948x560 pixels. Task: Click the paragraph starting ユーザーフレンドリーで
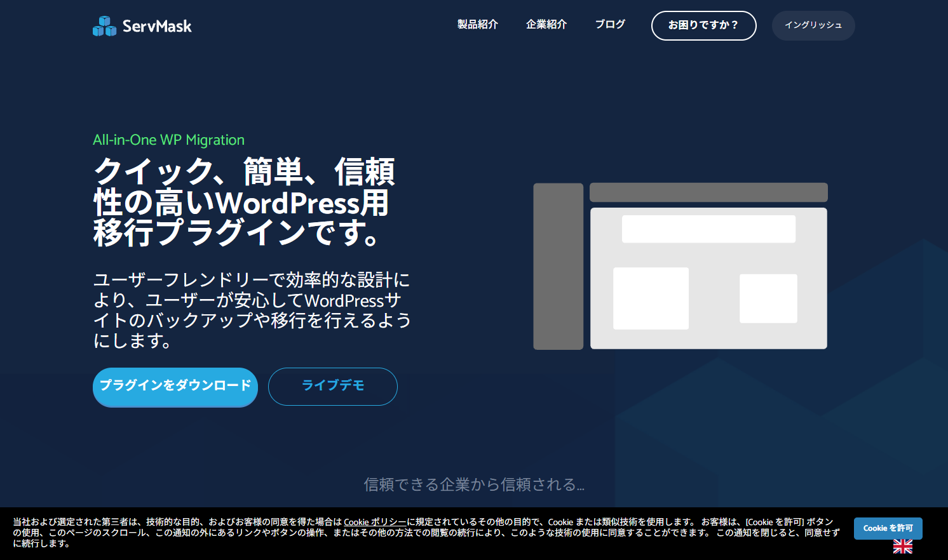pyautogui.click(x=252, y=310)
